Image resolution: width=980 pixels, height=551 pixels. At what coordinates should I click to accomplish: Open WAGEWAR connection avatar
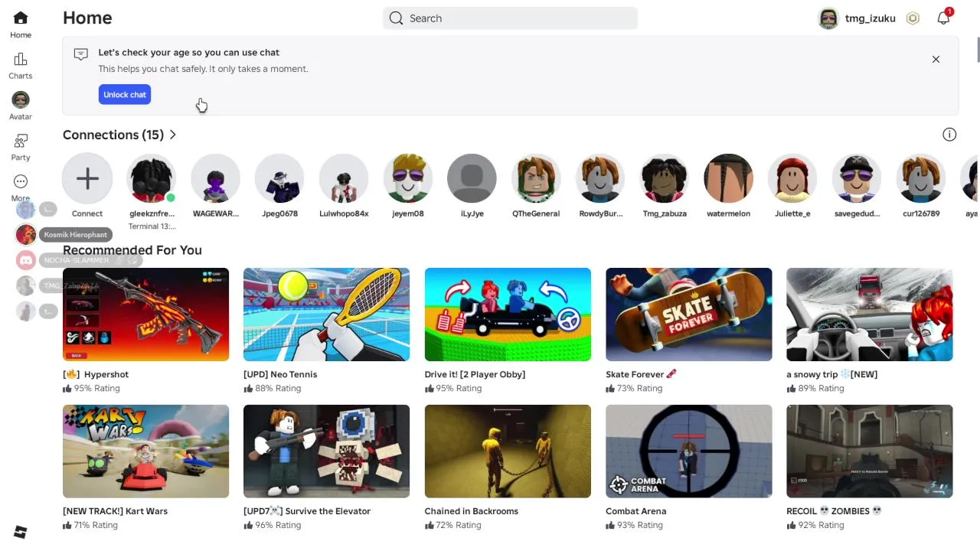point(216,178)
